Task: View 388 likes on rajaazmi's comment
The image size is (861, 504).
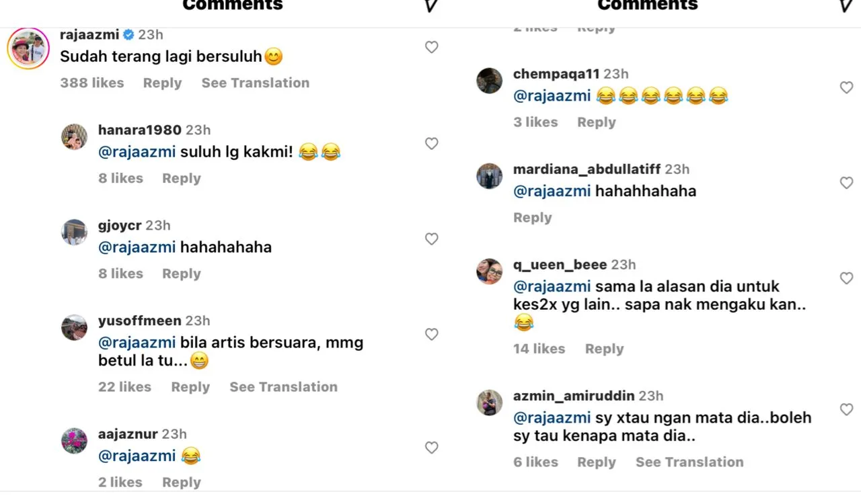Action: 92,83
